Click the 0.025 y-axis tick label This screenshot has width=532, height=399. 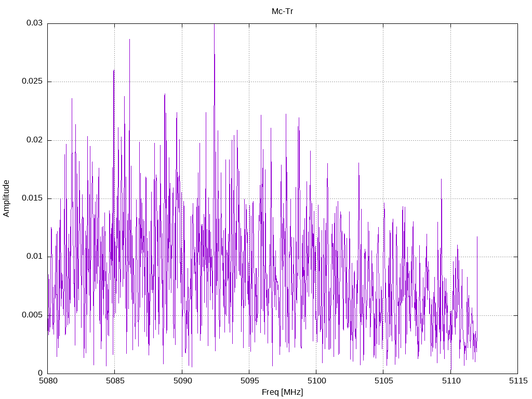coord(32,82)
